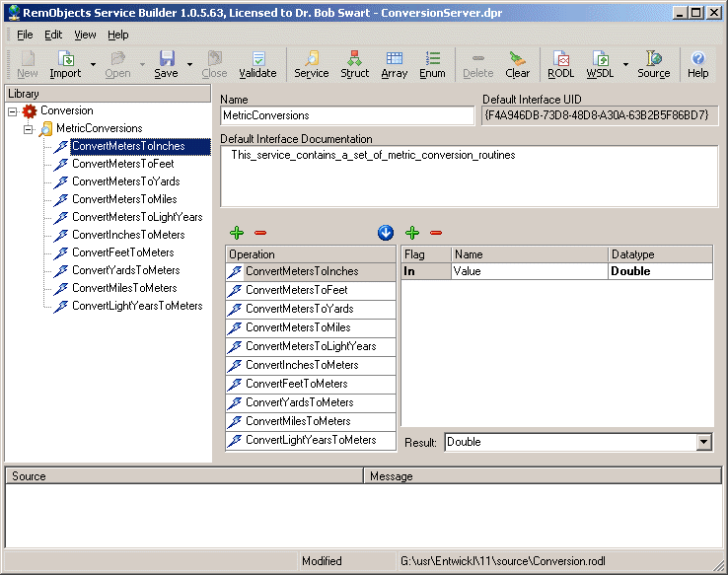Select ConvertLightYearsToMeters in the library tree
The width and height of the screenshot is (728, 575).
(137, 306)
